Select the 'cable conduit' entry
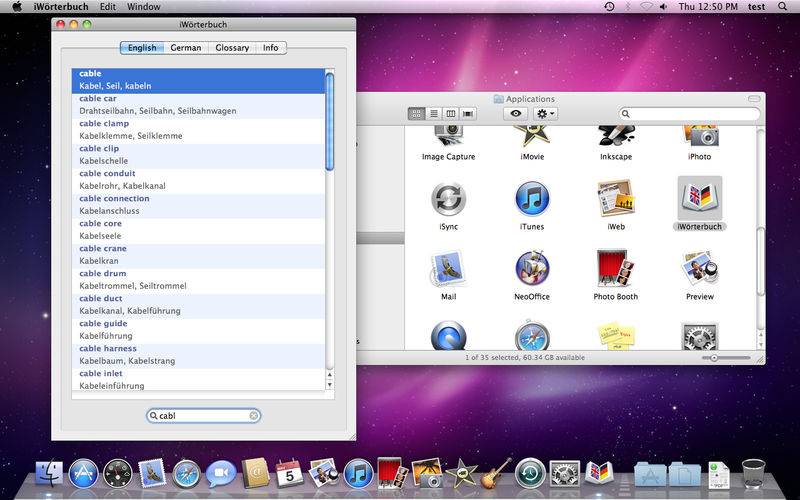This screenshot has width=800, height=500. click(x=198, y=180)
